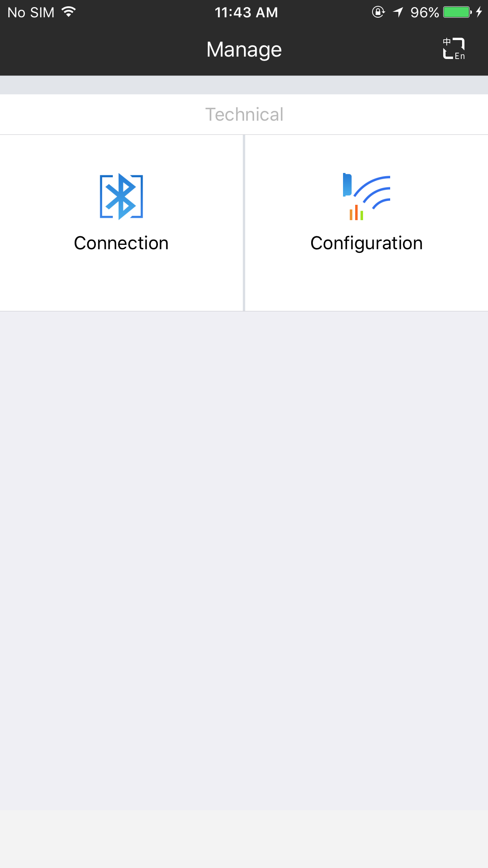Open the Configuration signal icon

366,197
